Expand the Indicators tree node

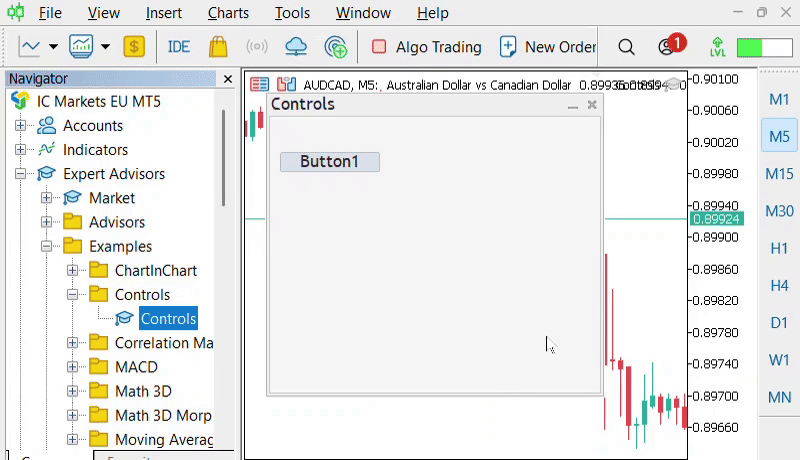(x=20, y=149)
